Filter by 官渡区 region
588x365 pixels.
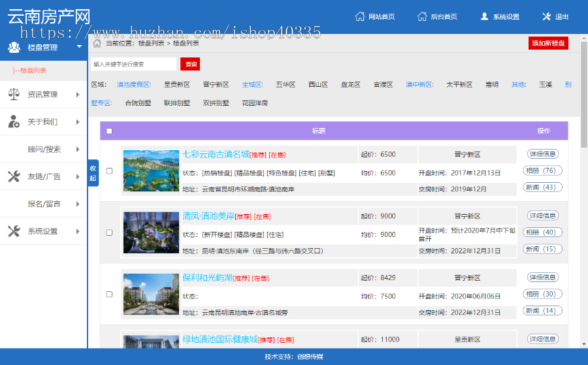tap(384, 85)
